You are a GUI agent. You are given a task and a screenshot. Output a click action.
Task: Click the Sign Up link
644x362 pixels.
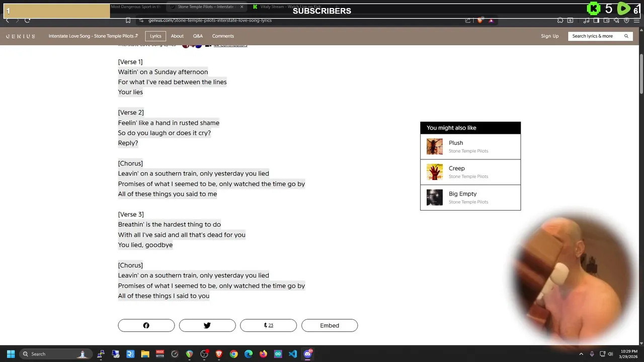pos(550,36)
